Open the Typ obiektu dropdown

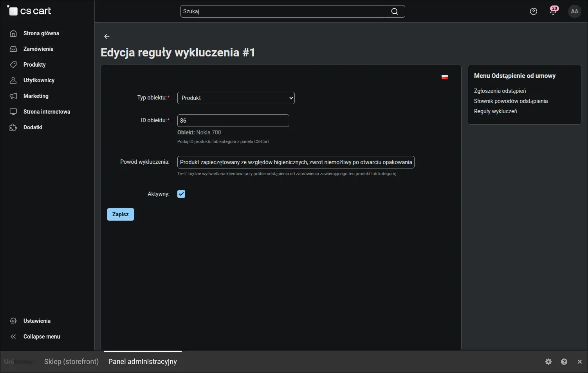[236, 98]
